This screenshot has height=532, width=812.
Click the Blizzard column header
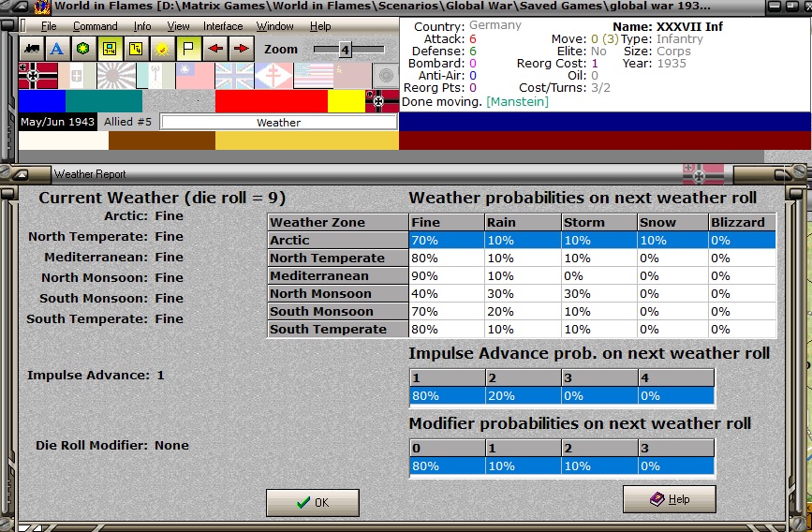(x=742, y=222)
